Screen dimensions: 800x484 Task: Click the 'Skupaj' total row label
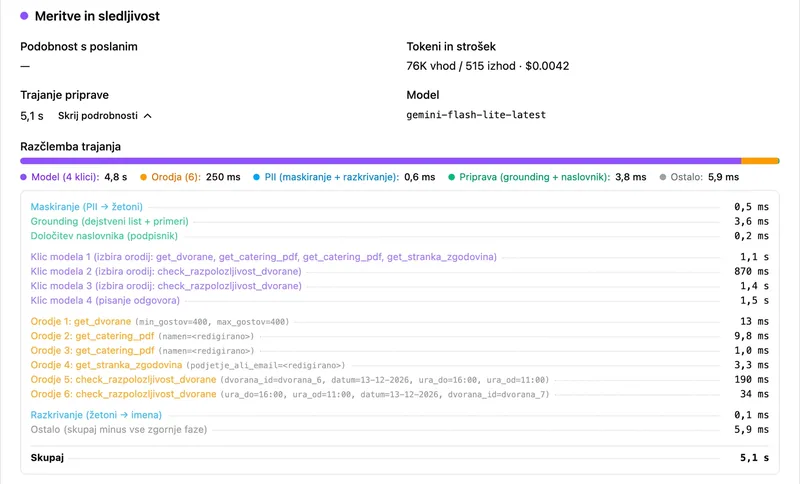click(x=47, y=457)
